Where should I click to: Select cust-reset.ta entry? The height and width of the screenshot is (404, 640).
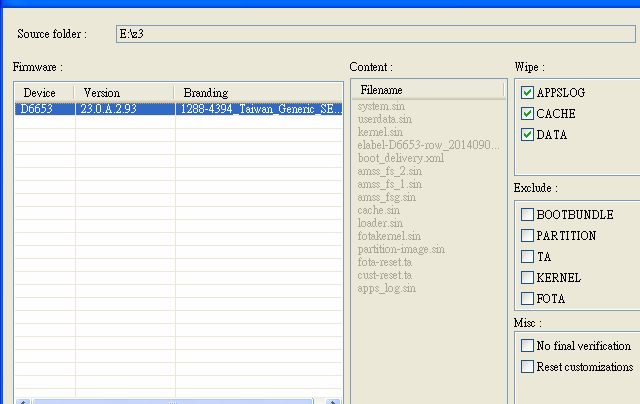[x=384, y=275]
